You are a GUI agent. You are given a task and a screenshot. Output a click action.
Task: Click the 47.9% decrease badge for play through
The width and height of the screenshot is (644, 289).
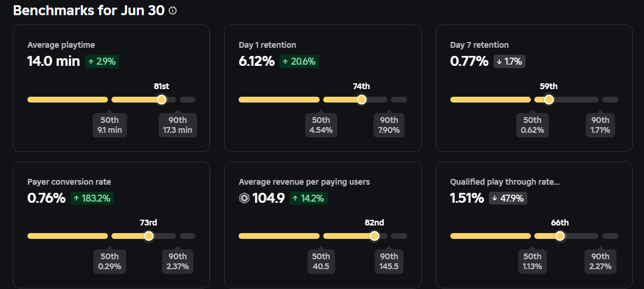508,198
